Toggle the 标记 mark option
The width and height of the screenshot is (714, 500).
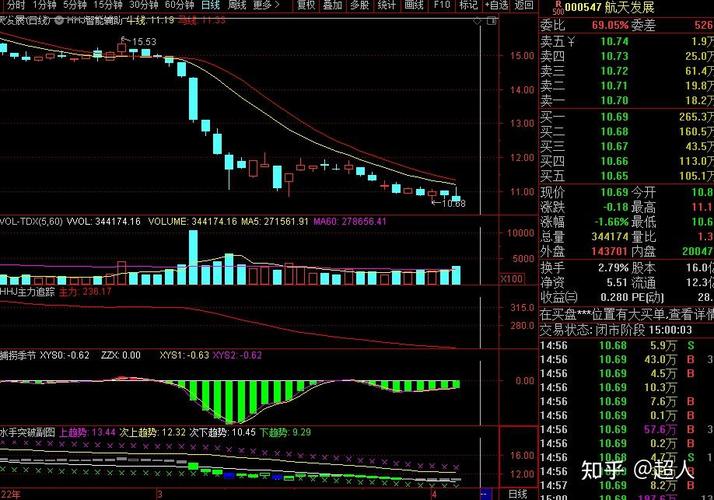pos(467,6)
